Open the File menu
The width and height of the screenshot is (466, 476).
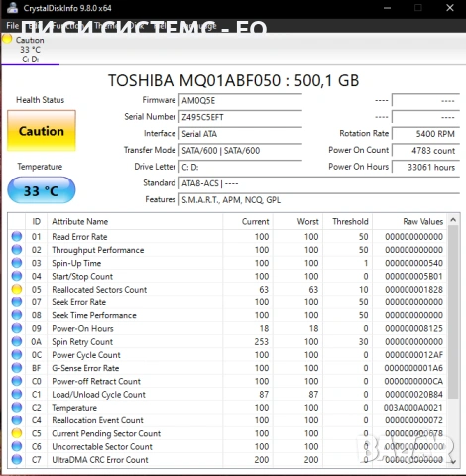click(x=12, y=26)
